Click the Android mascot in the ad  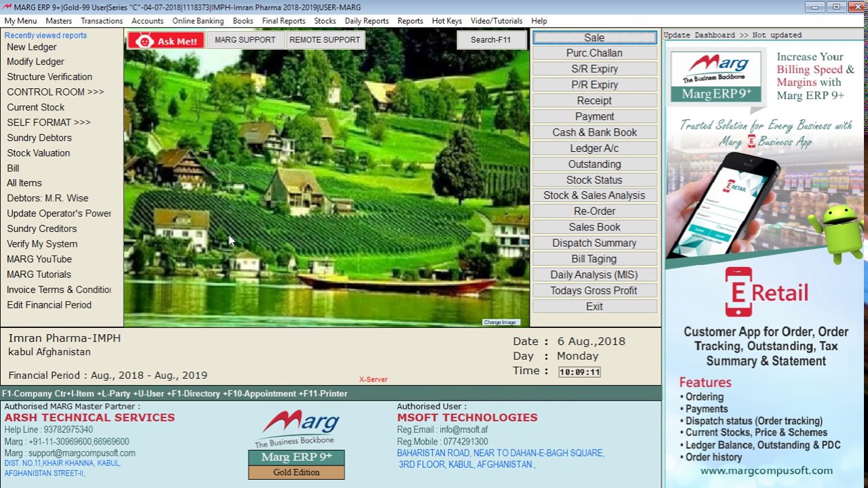[x=837, y=232]
